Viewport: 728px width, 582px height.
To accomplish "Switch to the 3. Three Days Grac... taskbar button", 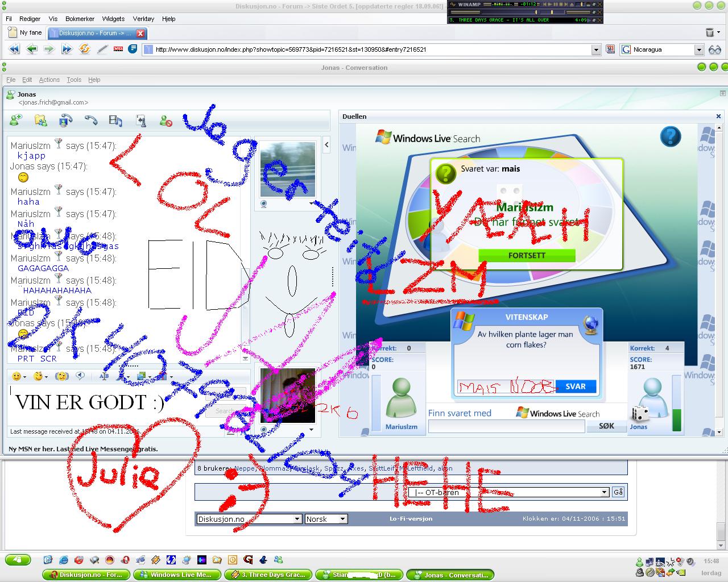I will pos(268,575).
